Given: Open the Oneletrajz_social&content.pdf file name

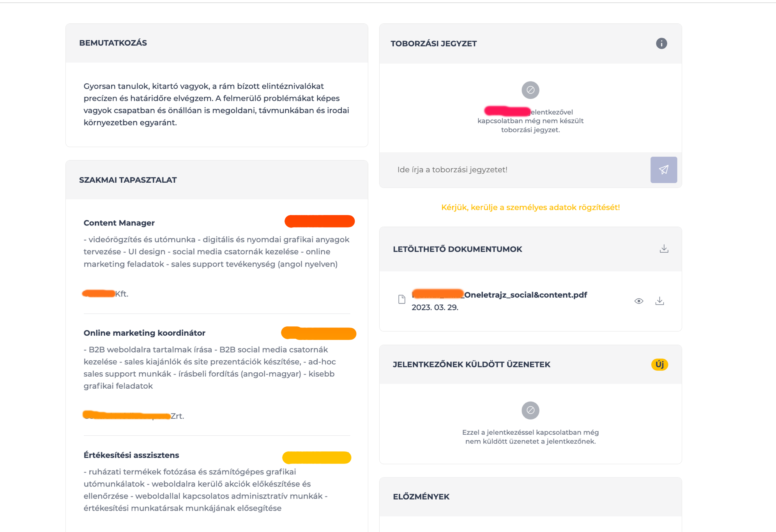Looking at the screenshot, I should 499,295.
